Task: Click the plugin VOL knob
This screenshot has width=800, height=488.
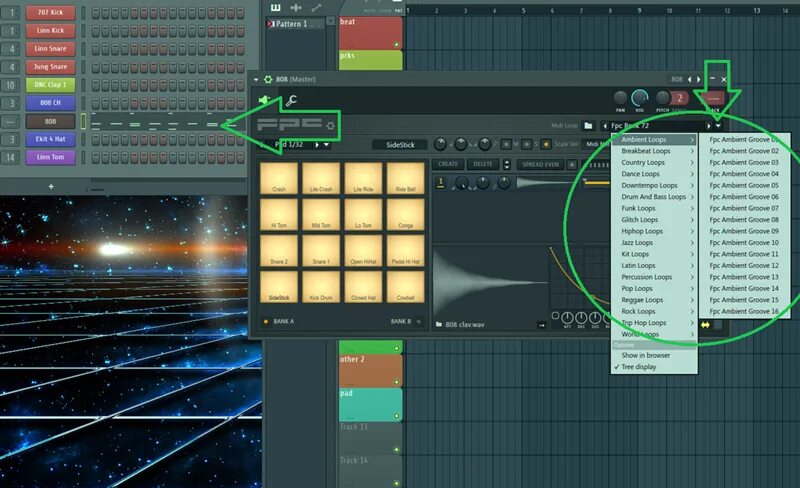Action: [x=640, y=97]
